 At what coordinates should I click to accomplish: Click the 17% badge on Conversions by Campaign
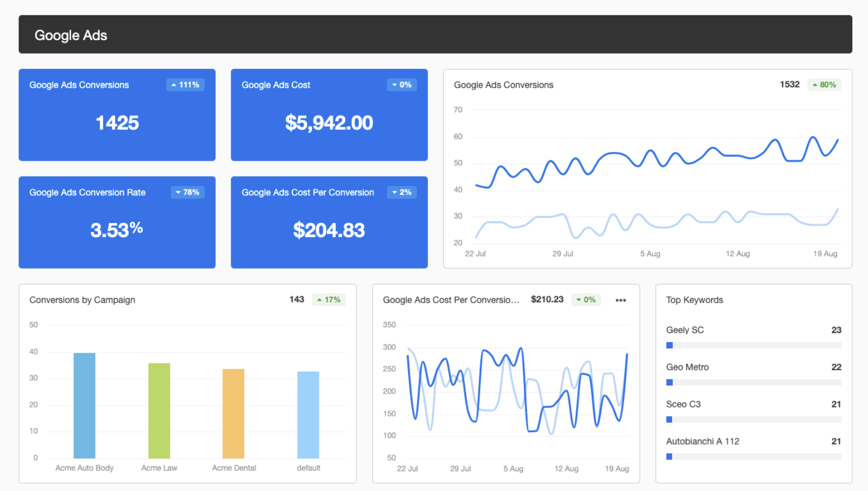[x=329, y=300]
